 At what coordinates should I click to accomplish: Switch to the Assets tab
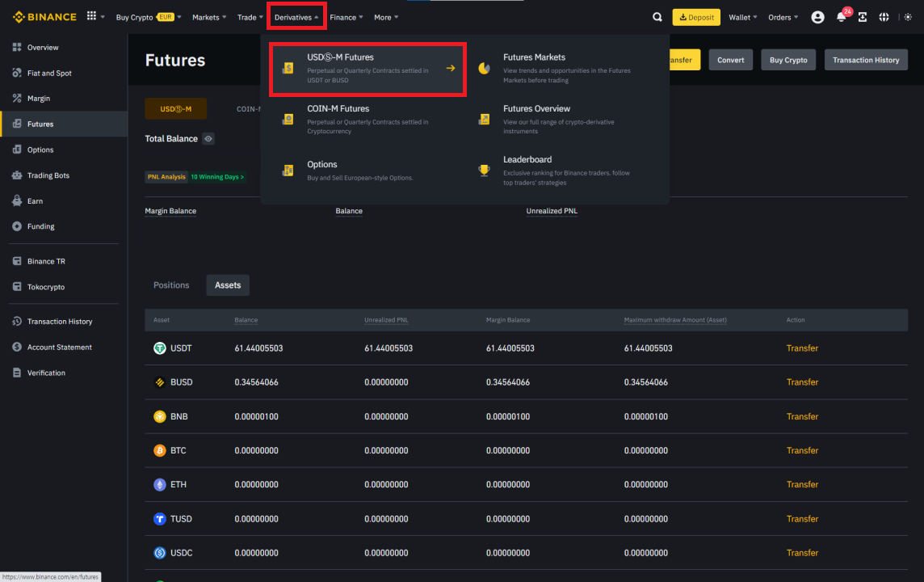pyautogui.click(x=228, y=285)
